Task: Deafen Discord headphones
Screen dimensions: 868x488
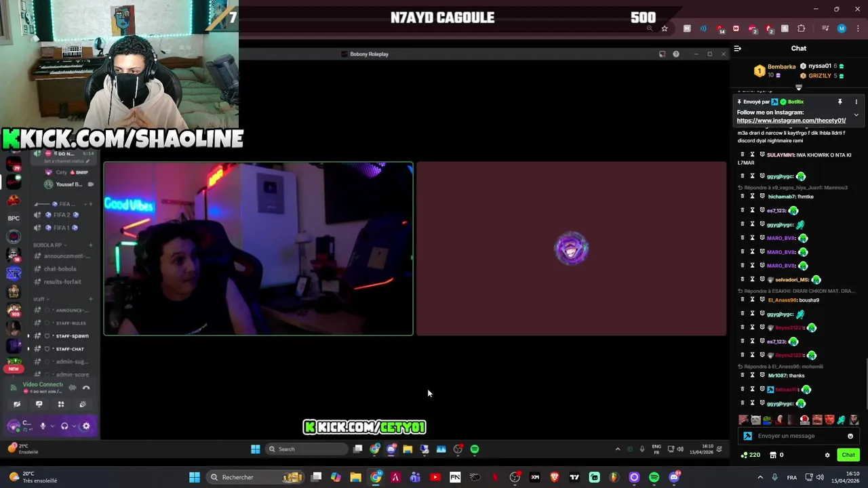Action: (64, 426)
